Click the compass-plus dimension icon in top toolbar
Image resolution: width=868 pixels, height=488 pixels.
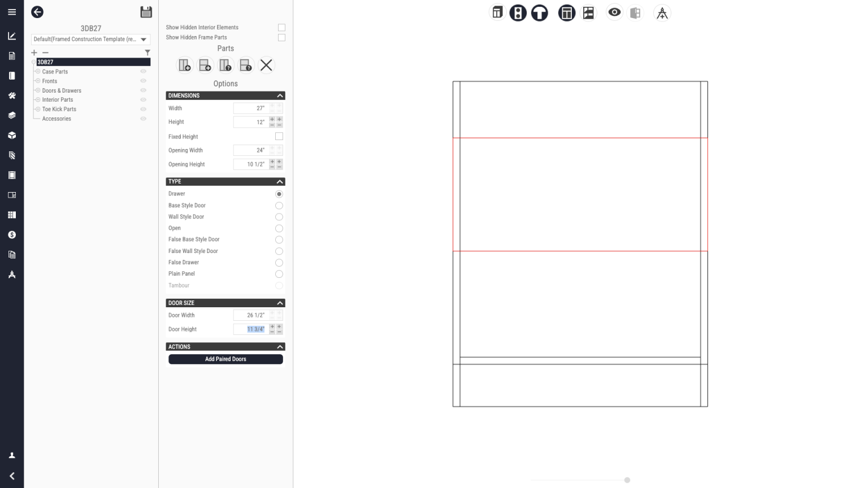[662, 12]
